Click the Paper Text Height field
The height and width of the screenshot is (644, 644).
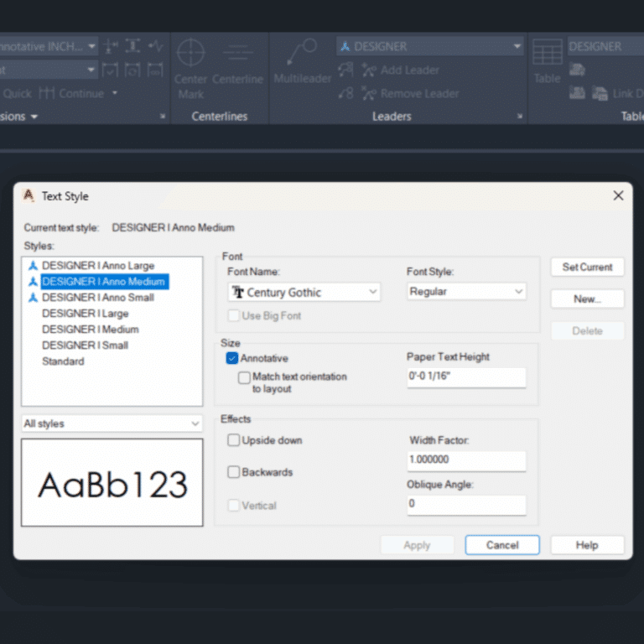[x=465, y=377]
